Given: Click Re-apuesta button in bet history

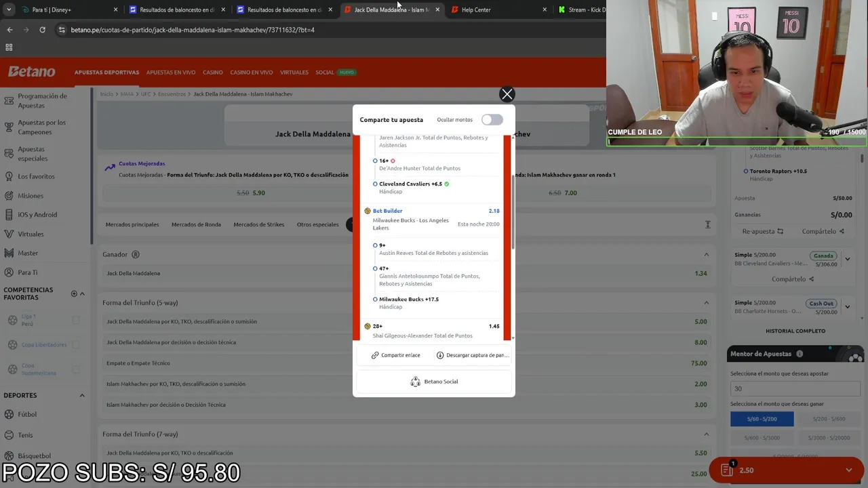Looking at the screenshot, I should pyautogui.click(x=763, y=231).
